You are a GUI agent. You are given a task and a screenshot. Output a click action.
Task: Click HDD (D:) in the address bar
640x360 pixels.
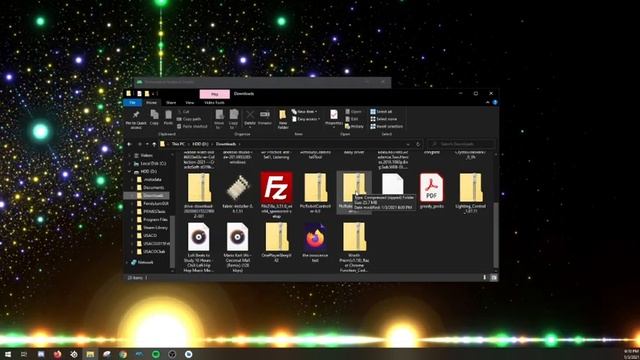[x=200, y=144]
